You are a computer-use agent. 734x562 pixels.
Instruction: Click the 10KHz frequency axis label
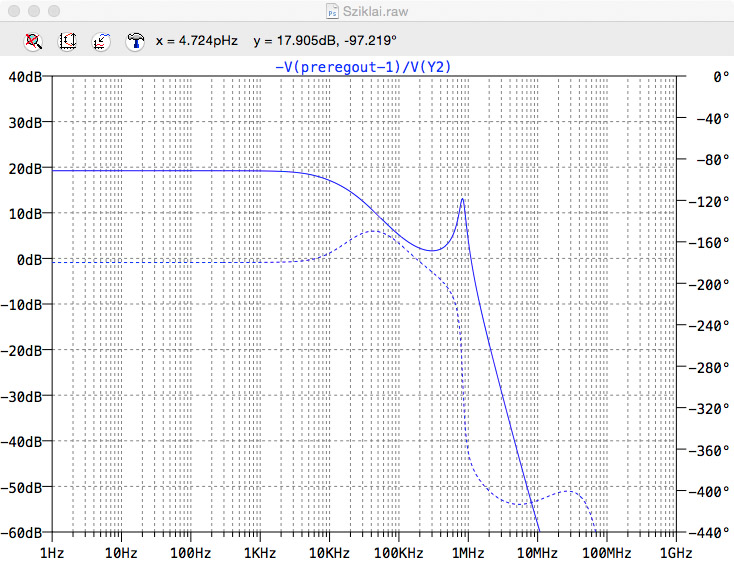pos(329,553)
